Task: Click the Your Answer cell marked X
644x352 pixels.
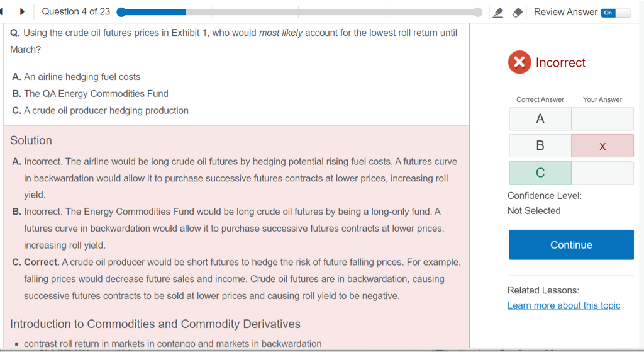Action: (x=602, y=146)
